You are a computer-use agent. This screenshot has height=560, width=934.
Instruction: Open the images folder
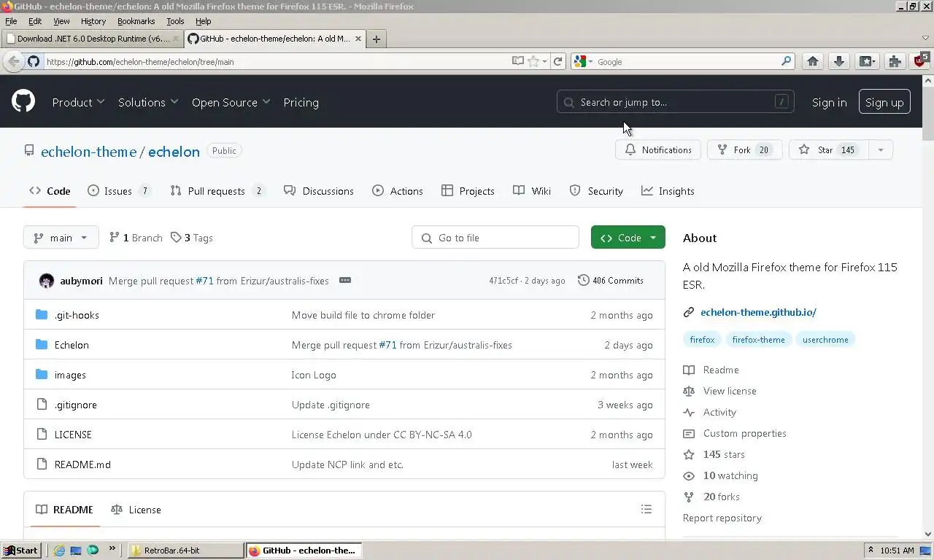pos(70,375)
